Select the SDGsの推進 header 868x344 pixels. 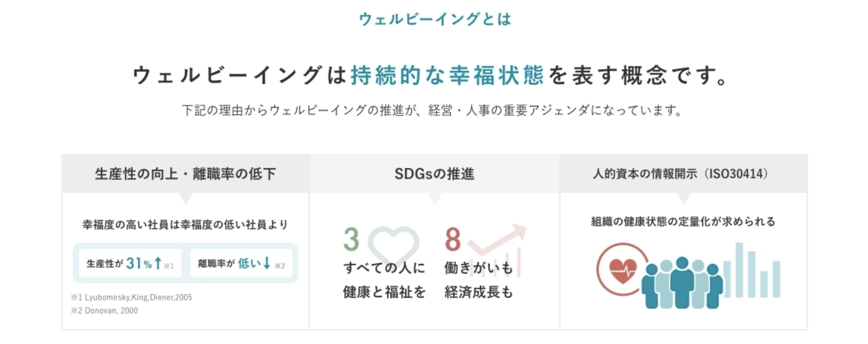tap(434, 174)
